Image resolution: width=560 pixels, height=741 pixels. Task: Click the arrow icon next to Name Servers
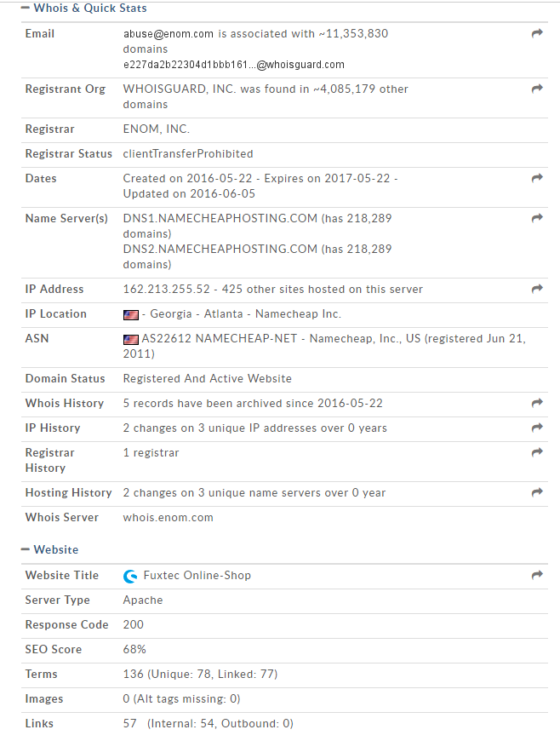537,218
